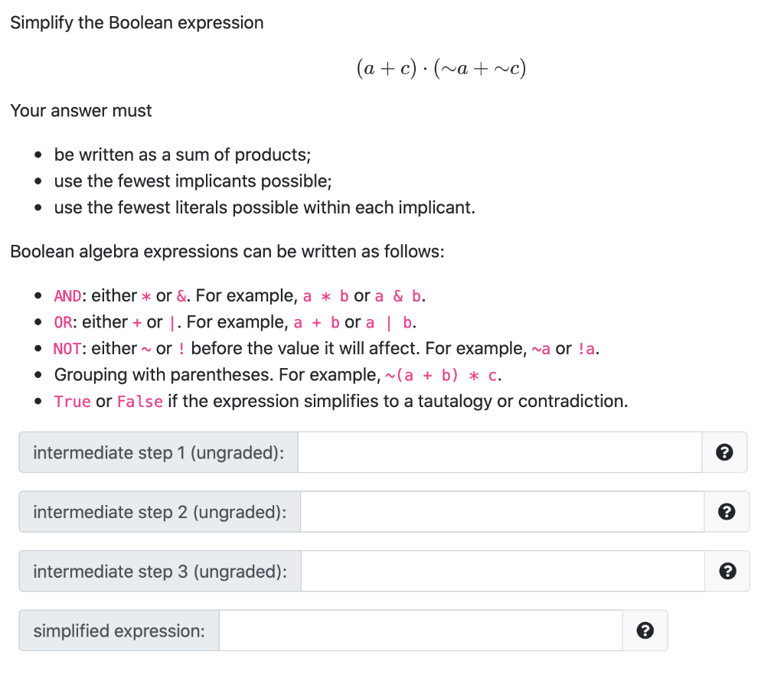Click the True keyword in the instructions
This screenshot has height=681, width=784.
point(73,401)
